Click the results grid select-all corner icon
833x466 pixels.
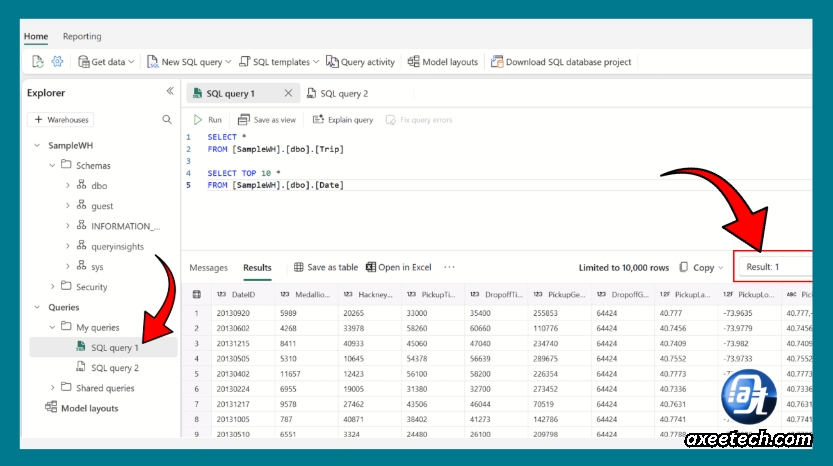(x=197, y=294)
